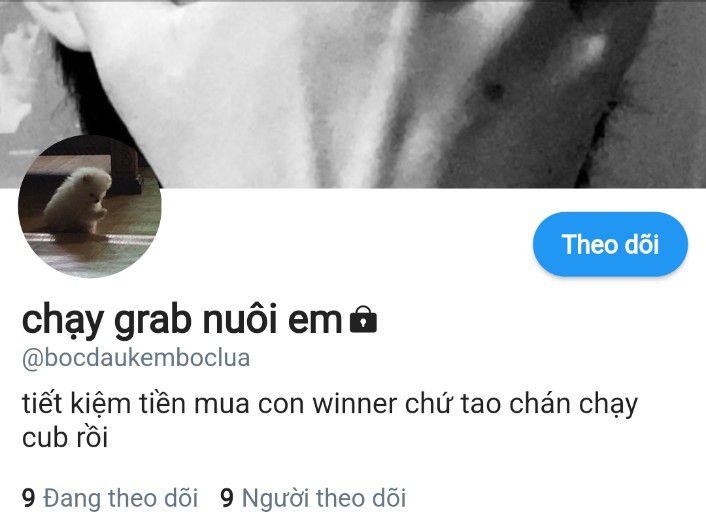The width and height of the screenshot is (706, 521).
Task: Click the dark mole spot in banner photo
Action: pos(494,91)
